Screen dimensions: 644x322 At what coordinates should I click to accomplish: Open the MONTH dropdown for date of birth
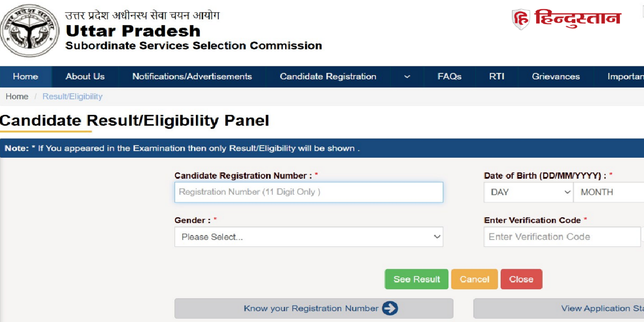609,192
